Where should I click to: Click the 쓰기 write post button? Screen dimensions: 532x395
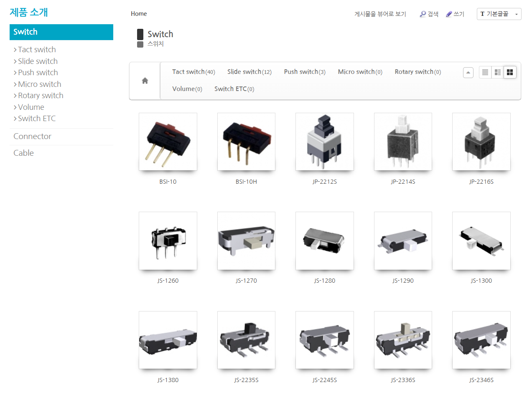click(455, 14)
